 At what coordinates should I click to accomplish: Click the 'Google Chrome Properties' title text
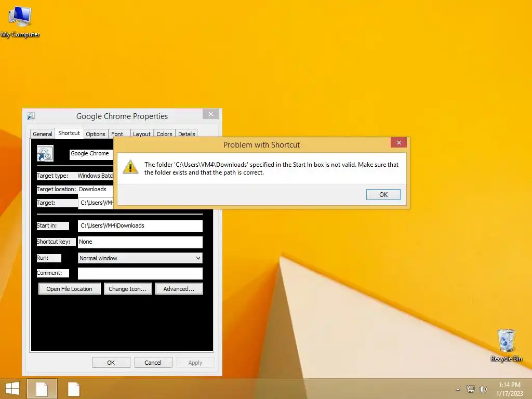[122, 116]
